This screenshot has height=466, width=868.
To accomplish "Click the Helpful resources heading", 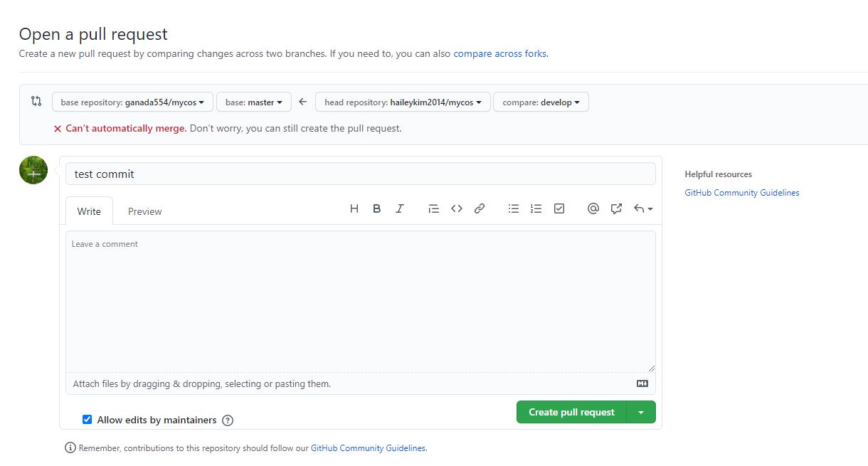I will point(718,174).
